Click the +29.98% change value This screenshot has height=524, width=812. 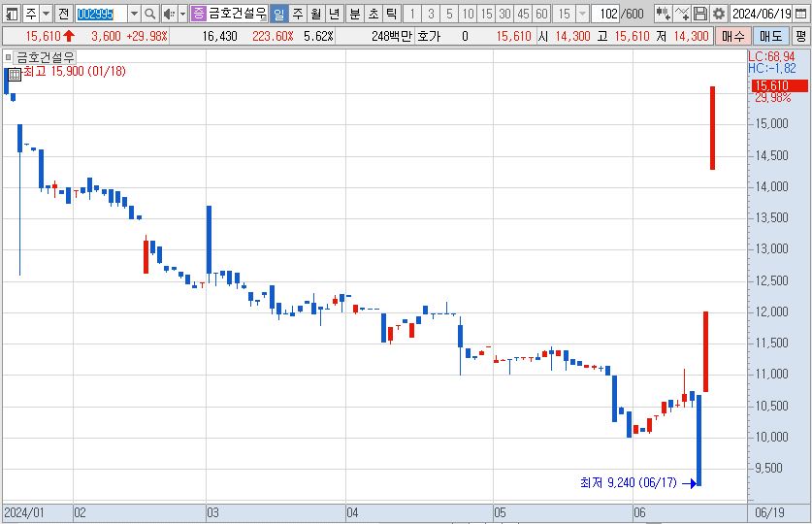click(146, 36)
